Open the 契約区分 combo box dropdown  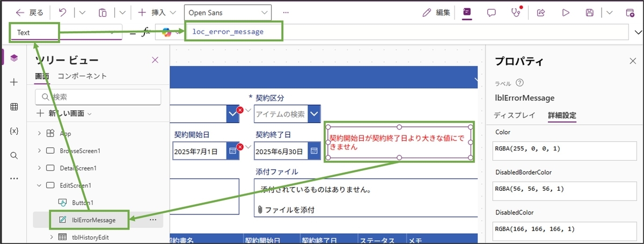[314, 114]
